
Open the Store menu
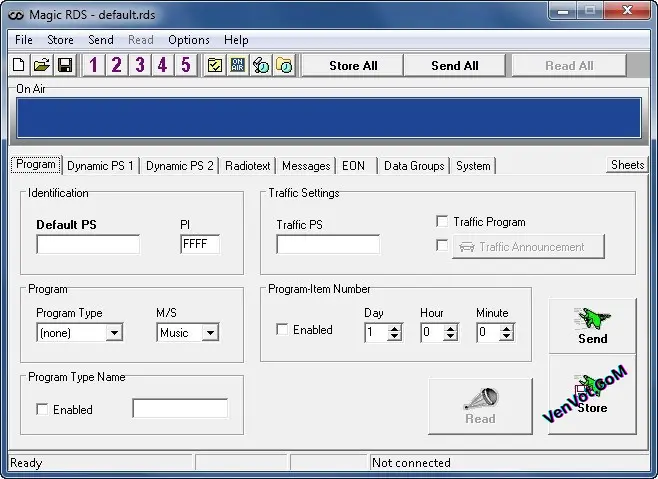point(60,40)
